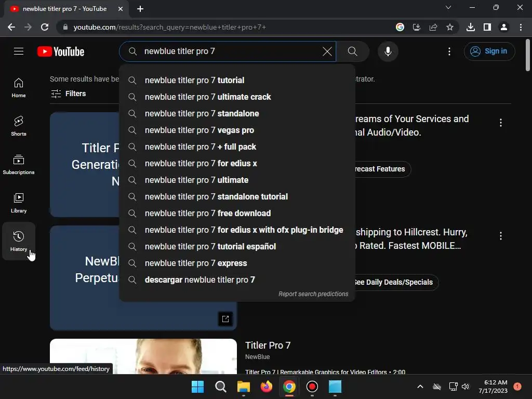The height and width of the screenshot is (399, 532).
Task: Bookmark this page with the star
Action: pyautogui.click(x=450, y=27)
